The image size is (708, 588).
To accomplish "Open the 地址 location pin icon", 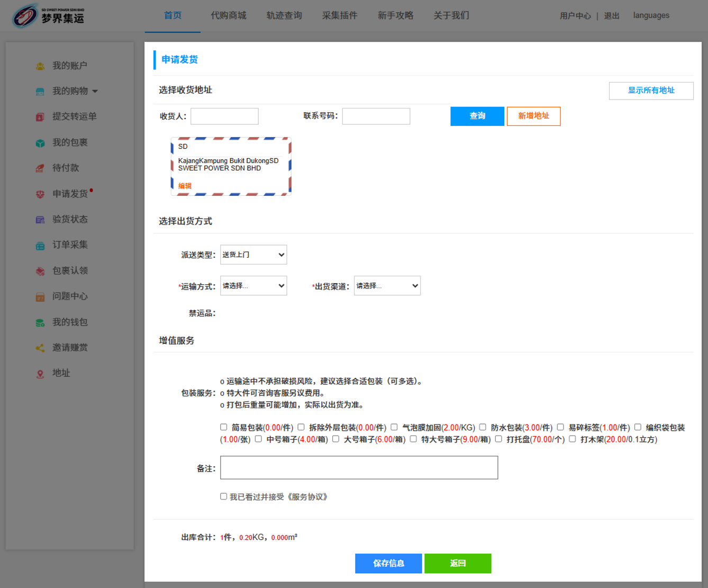I will pyautogui.click(x=40, y=374).
